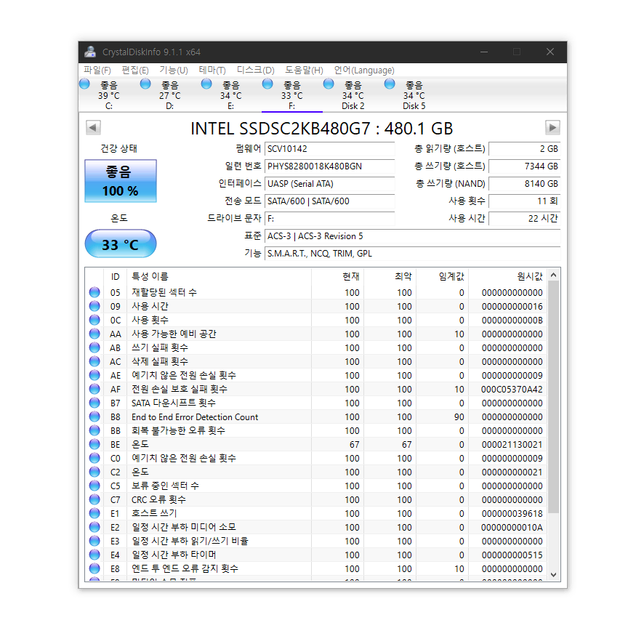Click the serial number field PHYS8280018K480BGN

click(330, 166)
